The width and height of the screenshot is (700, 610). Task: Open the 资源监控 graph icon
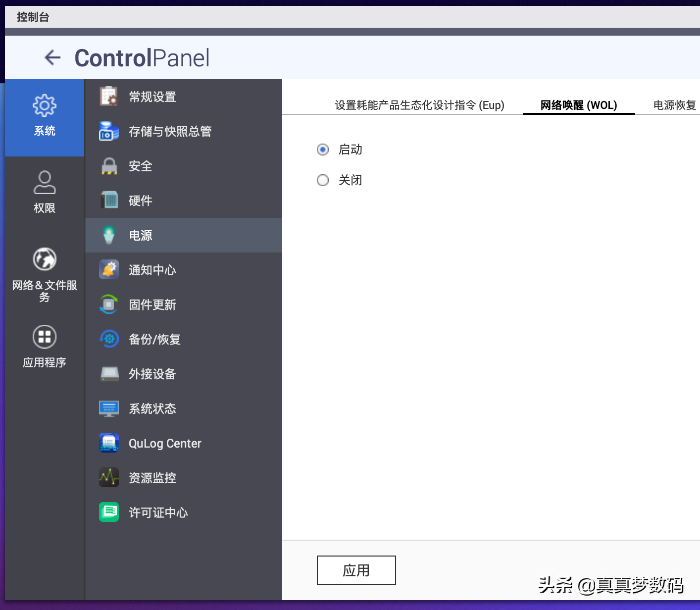109,478
